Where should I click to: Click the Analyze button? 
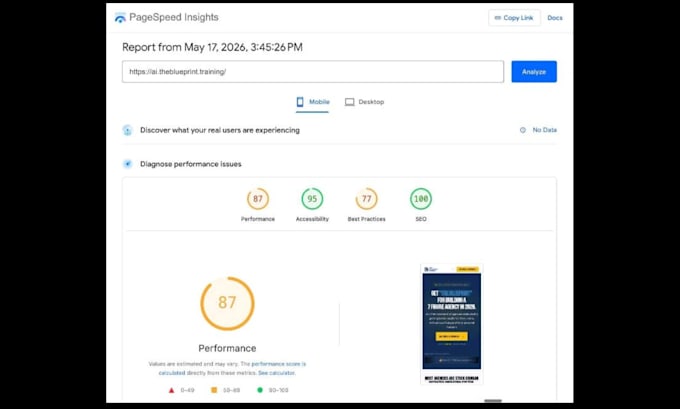[534, 72]
